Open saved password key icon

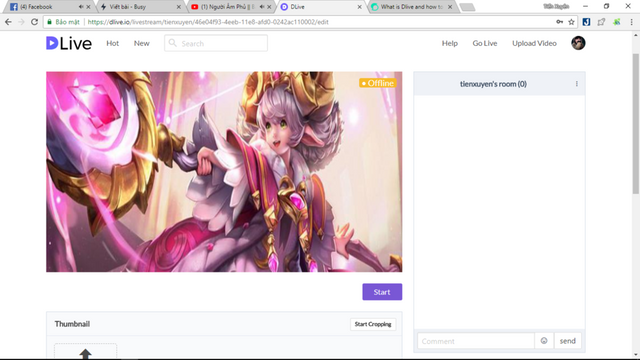559,22
